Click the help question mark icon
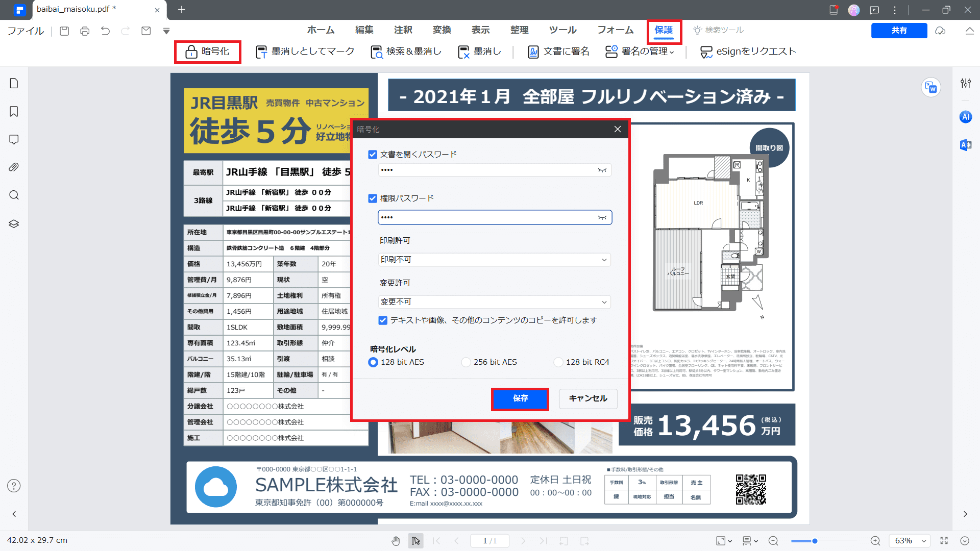Viewport: 980px width, 551px height. (14, 486)
